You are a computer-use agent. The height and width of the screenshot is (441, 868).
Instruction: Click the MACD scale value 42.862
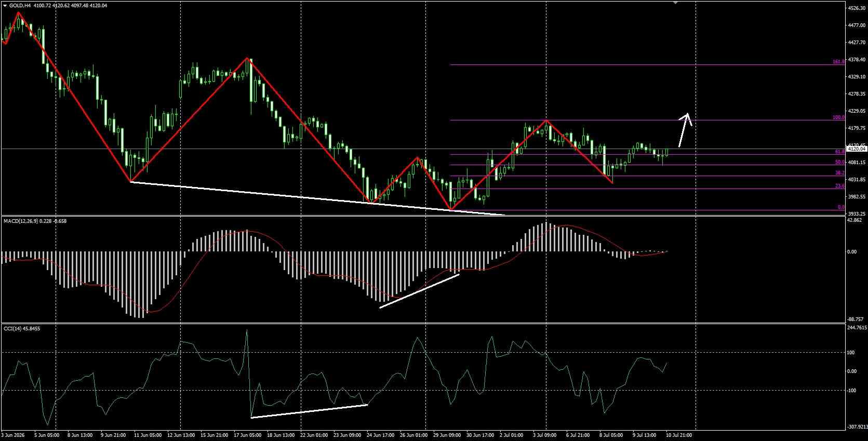(x=854, y=220)
